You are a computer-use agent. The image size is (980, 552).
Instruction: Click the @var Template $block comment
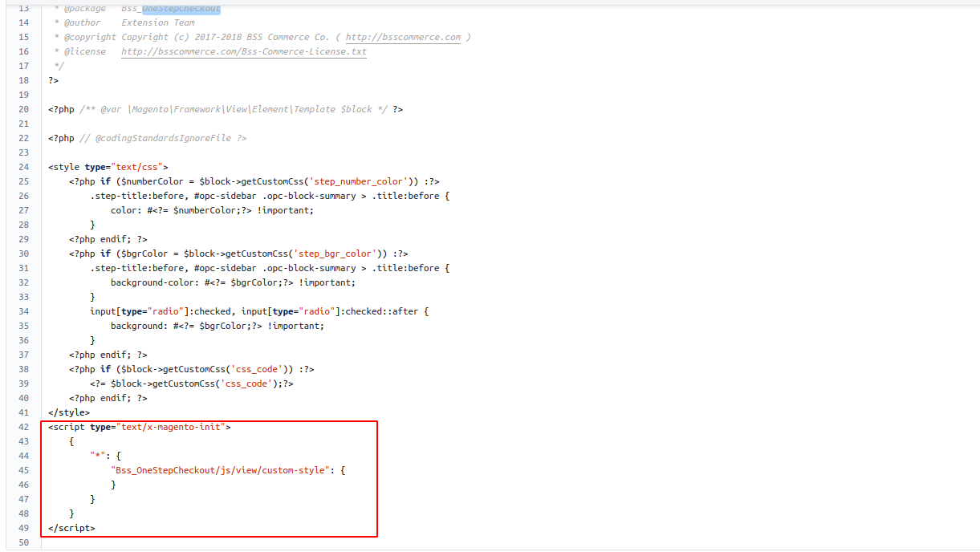[234, 109]
